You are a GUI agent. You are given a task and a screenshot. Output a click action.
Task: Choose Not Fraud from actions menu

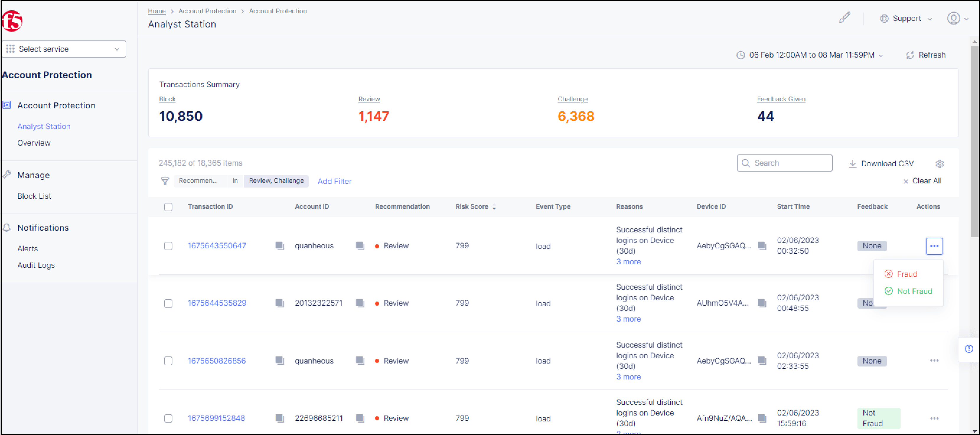(914, 291)
